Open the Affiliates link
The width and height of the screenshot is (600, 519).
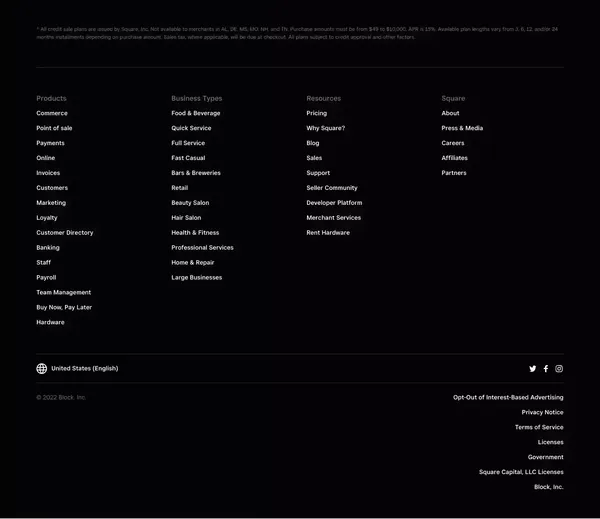[455, 158]
